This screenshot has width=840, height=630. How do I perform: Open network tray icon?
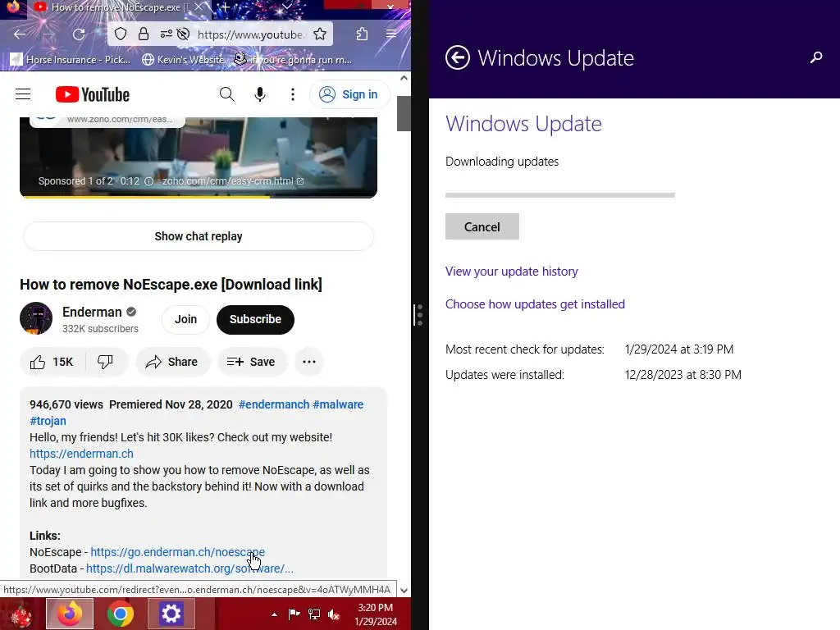(314, 614)
